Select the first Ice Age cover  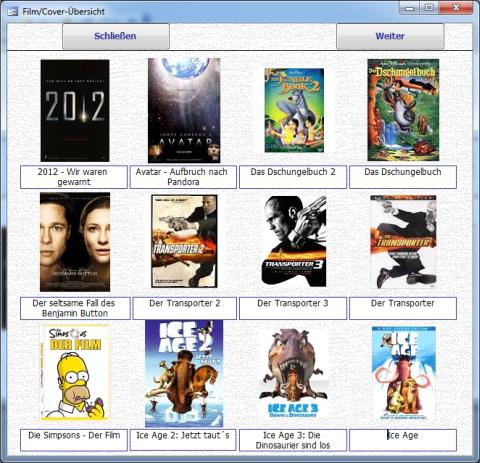(x=404, y=373)
